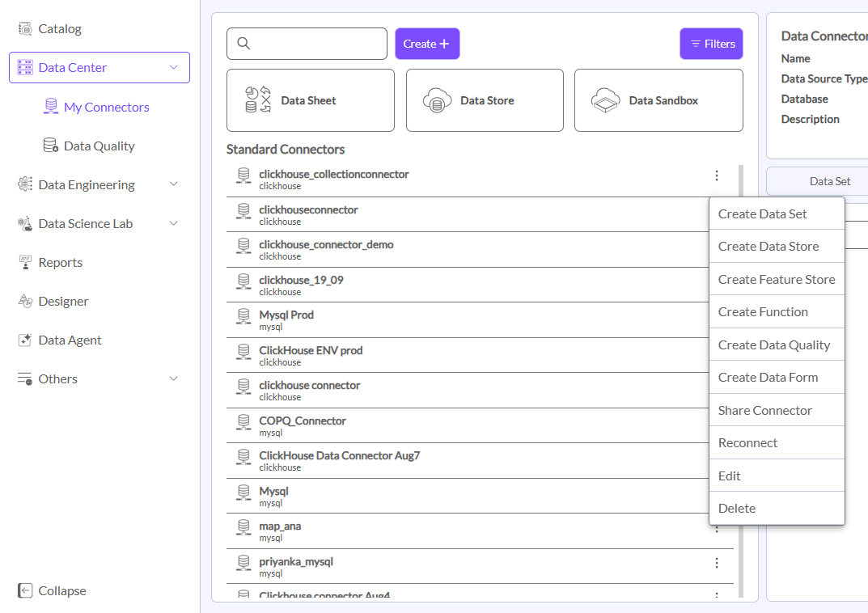Click the Catalog icon in sidebar
The image size is (868, 613).
tap(25, 29)
